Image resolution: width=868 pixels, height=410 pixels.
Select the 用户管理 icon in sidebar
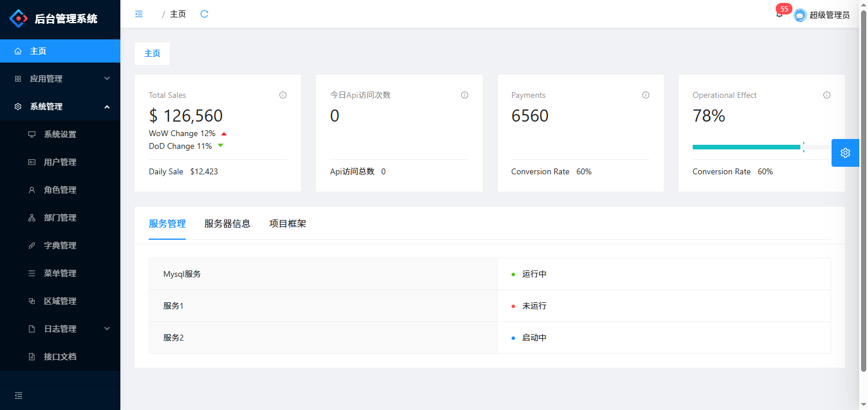(x=33, y=162)
